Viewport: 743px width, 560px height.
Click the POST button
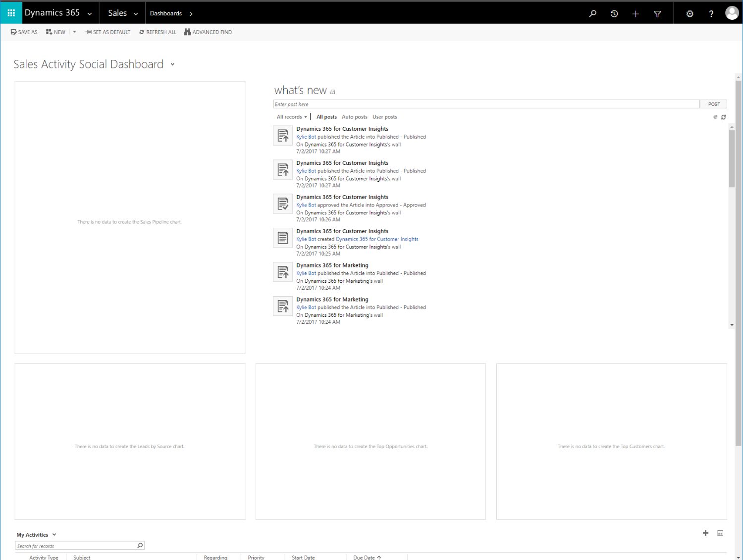(714, 104)
